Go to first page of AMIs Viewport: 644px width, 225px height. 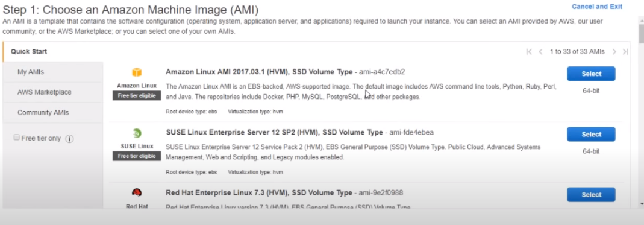(x=529, y=52)
